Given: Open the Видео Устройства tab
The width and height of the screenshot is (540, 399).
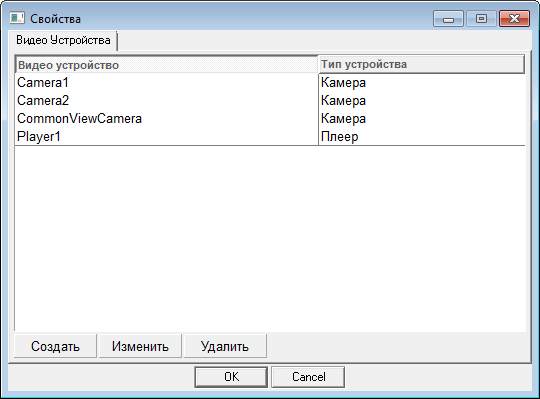Looking at the screenshot, I should coord(63,40).
